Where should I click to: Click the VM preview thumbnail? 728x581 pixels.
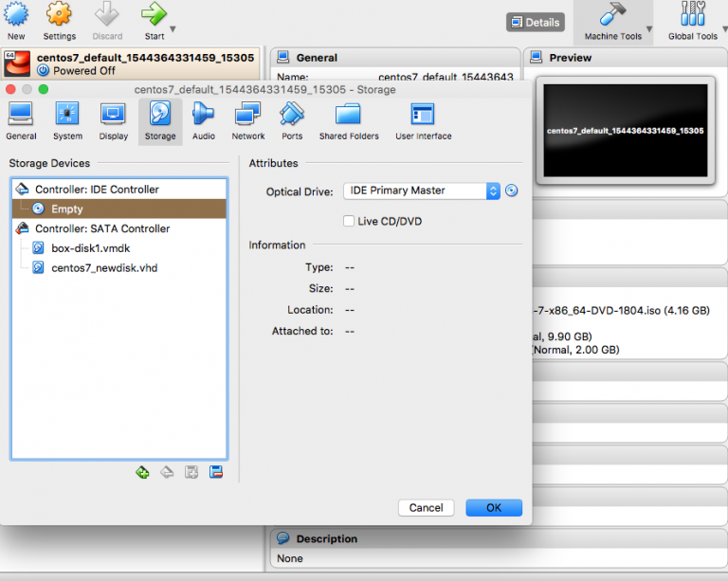[626, 130]
